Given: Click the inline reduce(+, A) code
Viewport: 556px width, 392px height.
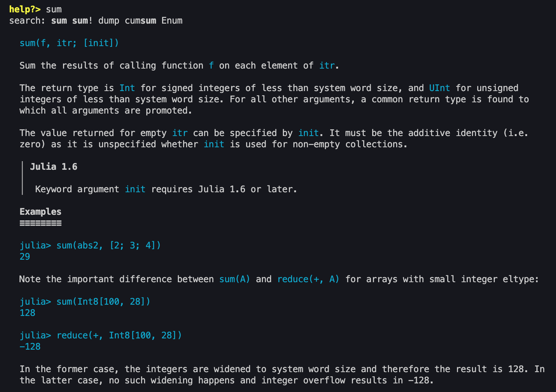Looking at the screenshot, I should [308, 279].
